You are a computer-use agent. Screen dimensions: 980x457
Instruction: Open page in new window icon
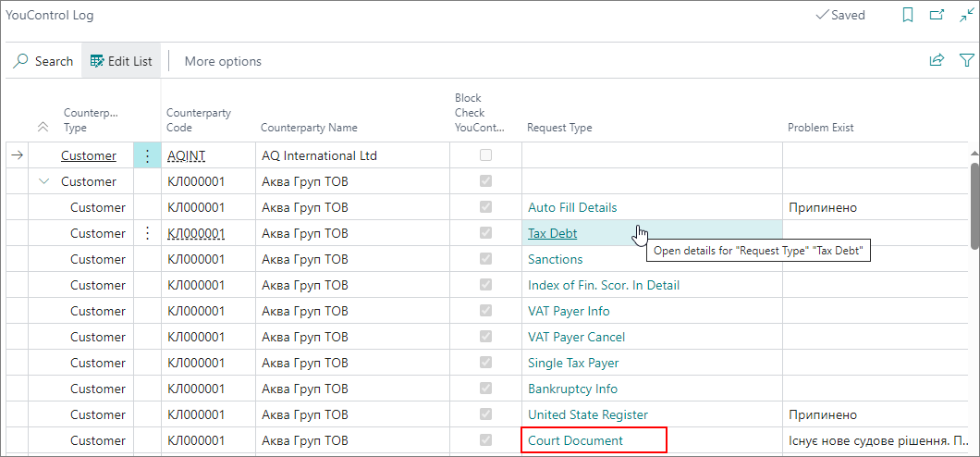coord(937,15)
